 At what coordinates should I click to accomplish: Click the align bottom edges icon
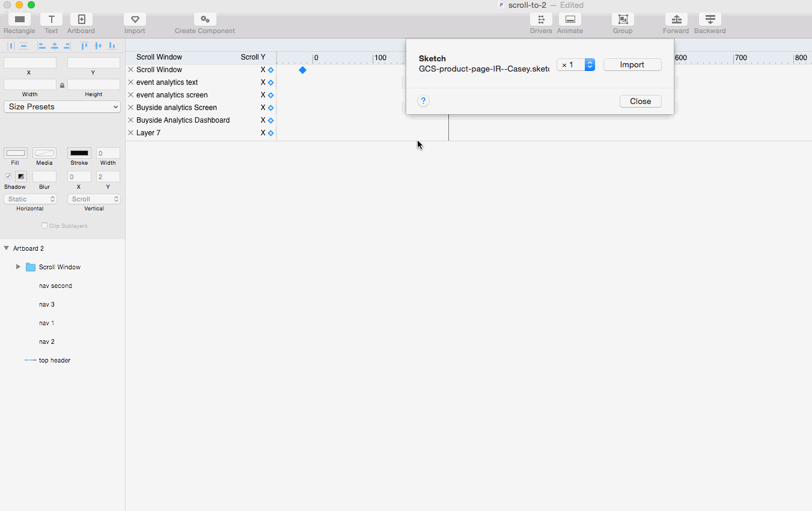[x=112, y=46]
